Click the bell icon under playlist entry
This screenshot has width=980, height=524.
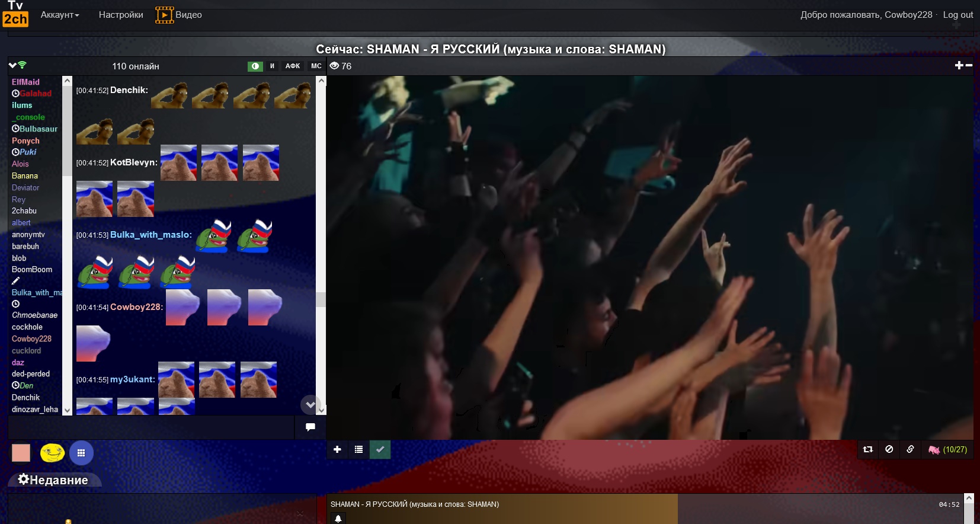(x=338, y=519)
